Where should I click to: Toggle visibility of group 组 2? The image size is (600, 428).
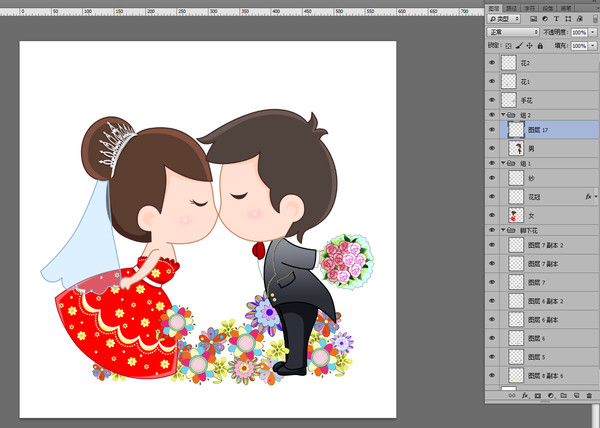pyautogui.click(x=492, y=115)
